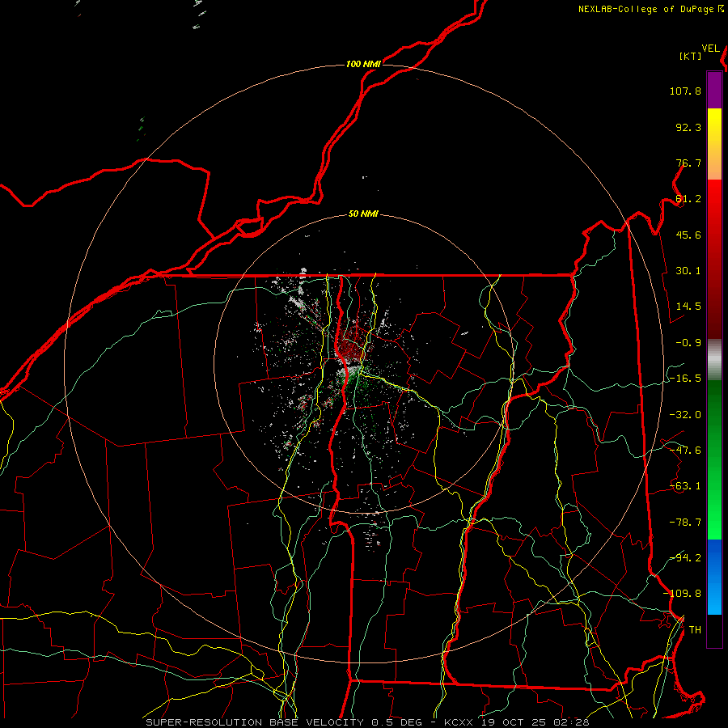Click the Super-Resolution Base Velocity caption
This screenshot has width=728, height=728.
pos(367,722)
